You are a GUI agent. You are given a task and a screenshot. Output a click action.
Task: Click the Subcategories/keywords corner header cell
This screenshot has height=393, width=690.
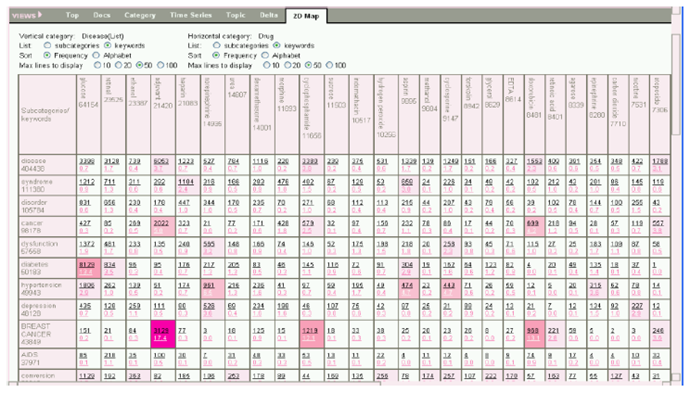47,114
